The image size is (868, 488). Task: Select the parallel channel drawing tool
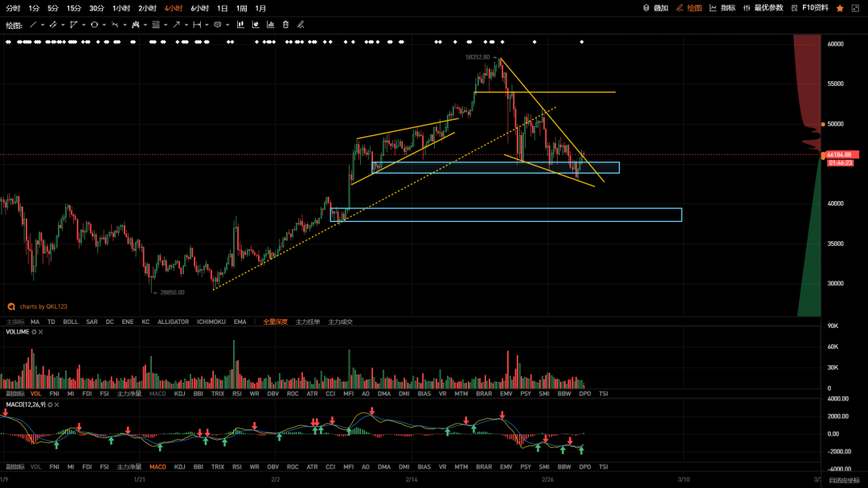(x=52, y=25)
